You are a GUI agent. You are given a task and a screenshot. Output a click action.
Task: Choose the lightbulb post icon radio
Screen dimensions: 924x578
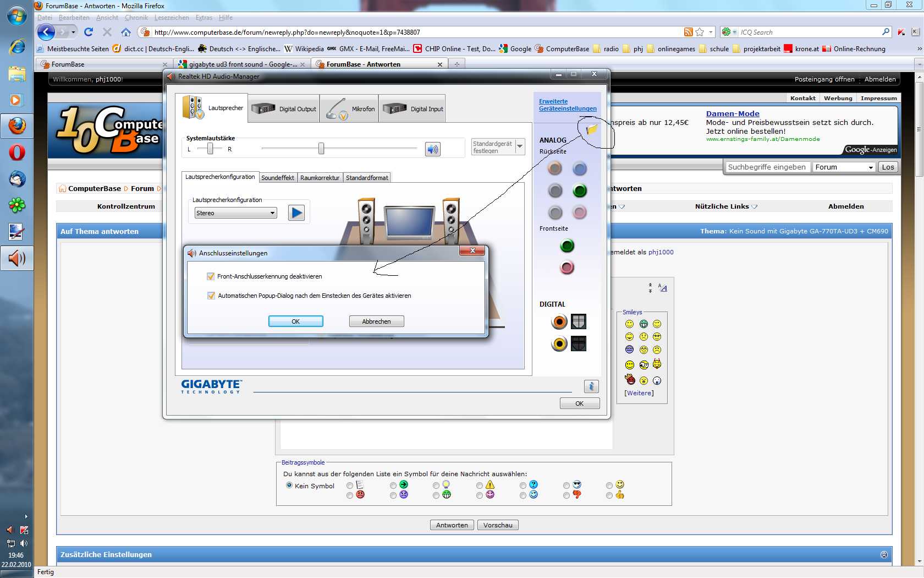(436, 486)
